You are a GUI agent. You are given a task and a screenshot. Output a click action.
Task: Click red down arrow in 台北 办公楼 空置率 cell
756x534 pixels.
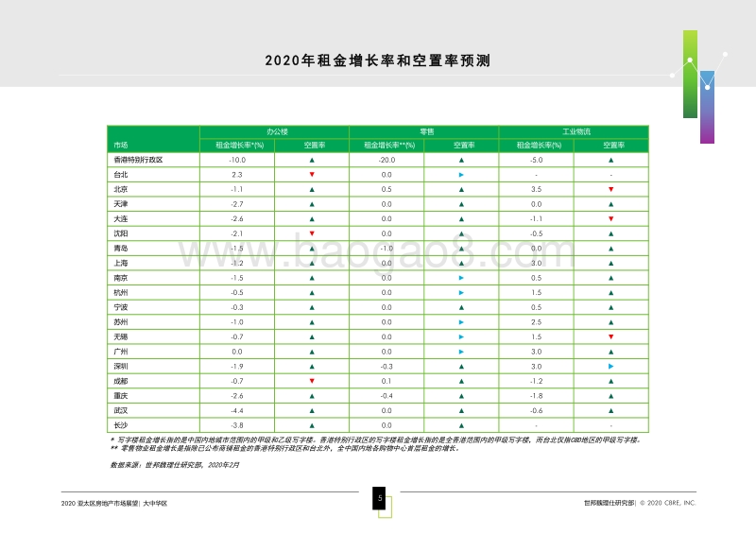coord(312,175)
